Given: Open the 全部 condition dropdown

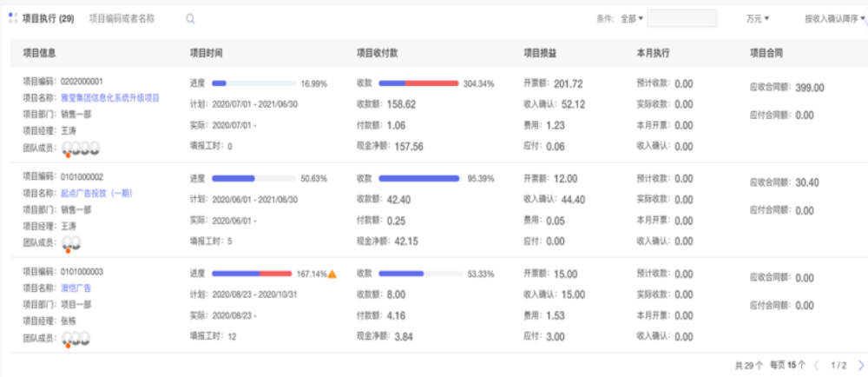Looking at the screenshot, I should [632, 18].
